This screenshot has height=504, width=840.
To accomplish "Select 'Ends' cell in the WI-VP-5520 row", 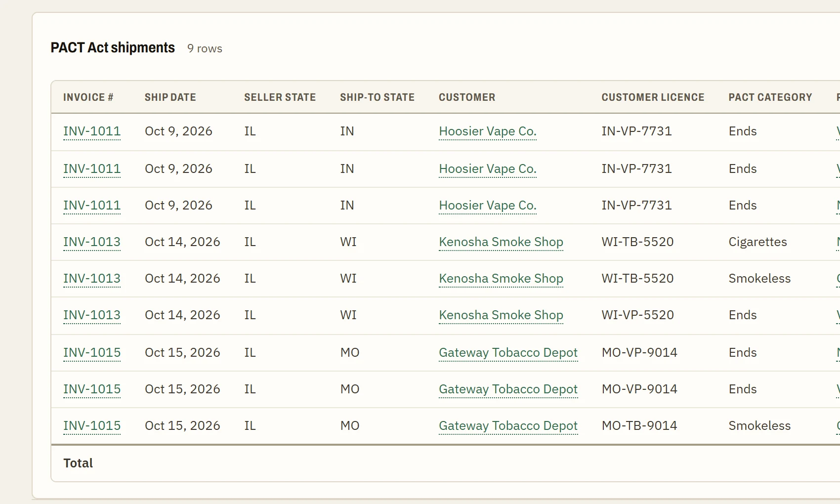I will [743, 315].
